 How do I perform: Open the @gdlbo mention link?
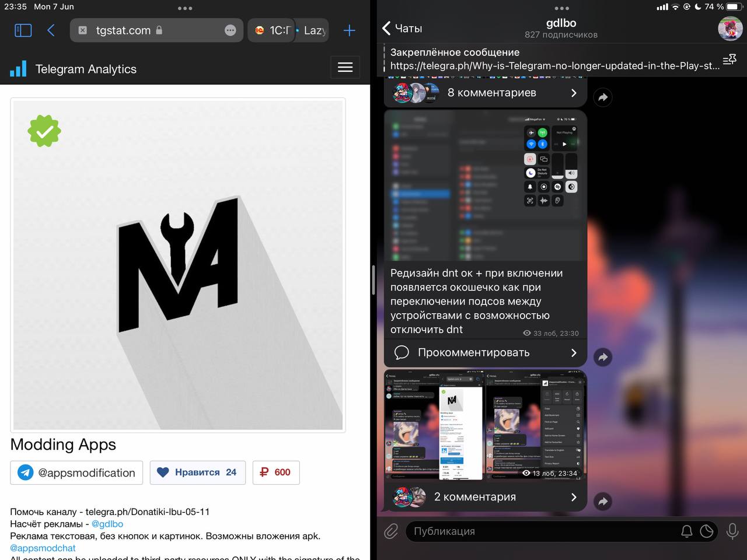107,524
